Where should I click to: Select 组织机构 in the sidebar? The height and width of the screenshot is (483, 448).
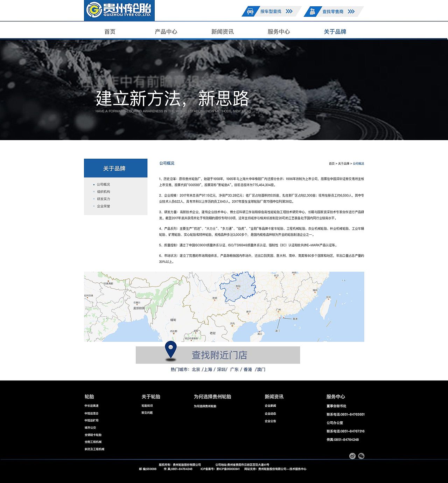point(103,192)
